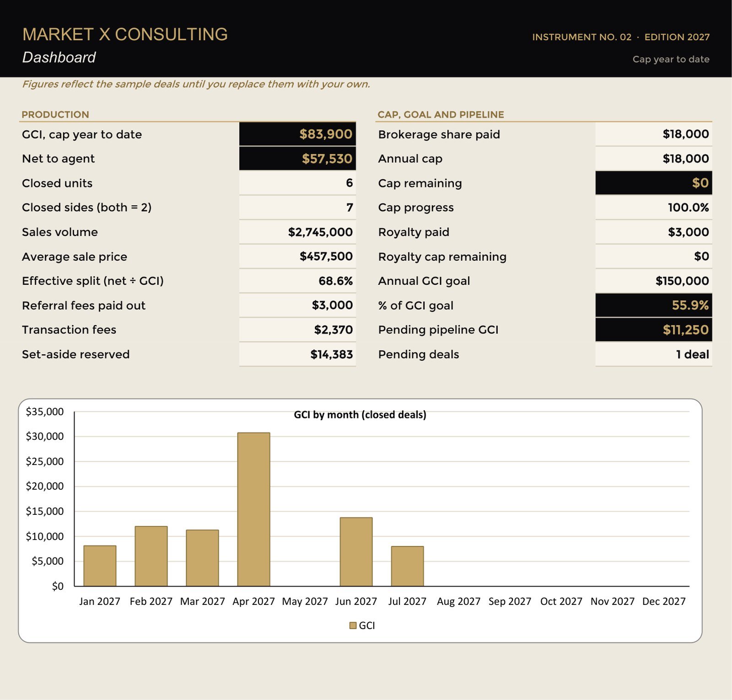Screen dimensions: 732x700
Task: Select the Effective split value 68.6%
Action: [x=297, y=281]
